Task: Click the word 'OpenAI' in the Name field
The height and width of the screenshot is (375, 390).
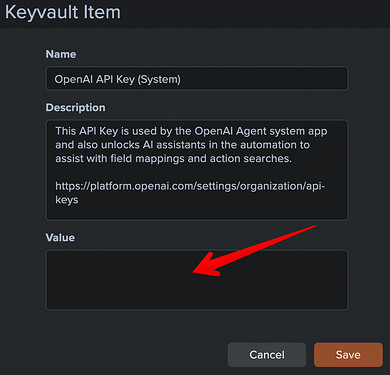Action: [74, 79]
